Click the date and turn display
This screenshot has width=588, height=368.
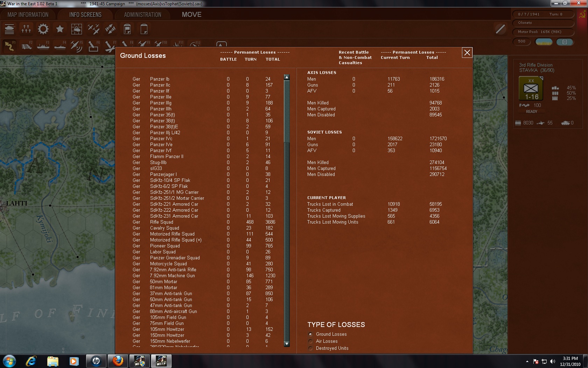[543, 14]
